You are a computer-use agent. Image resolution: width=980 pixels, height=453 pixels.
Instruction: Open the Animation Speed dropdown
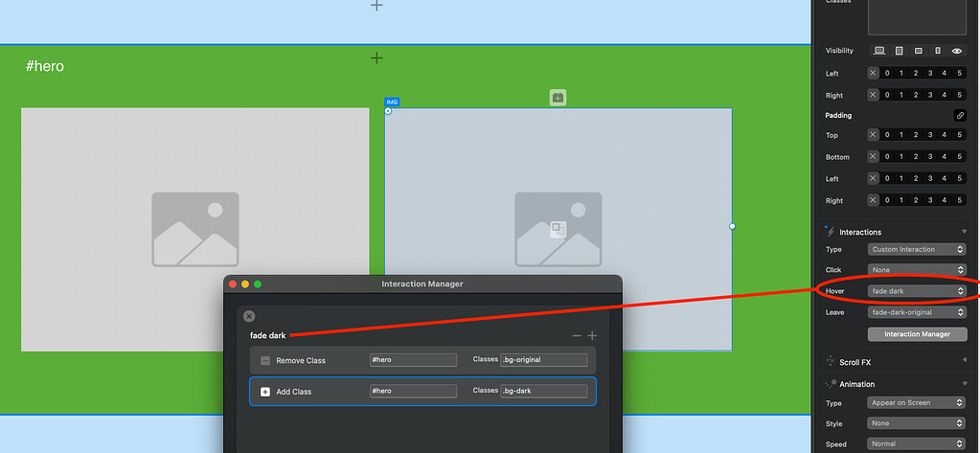click(x=916, y=444)
